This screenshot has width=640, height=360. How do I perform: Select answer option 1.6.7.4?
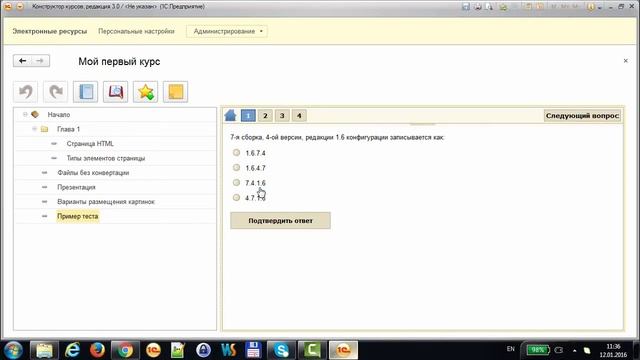click(236, 153)
